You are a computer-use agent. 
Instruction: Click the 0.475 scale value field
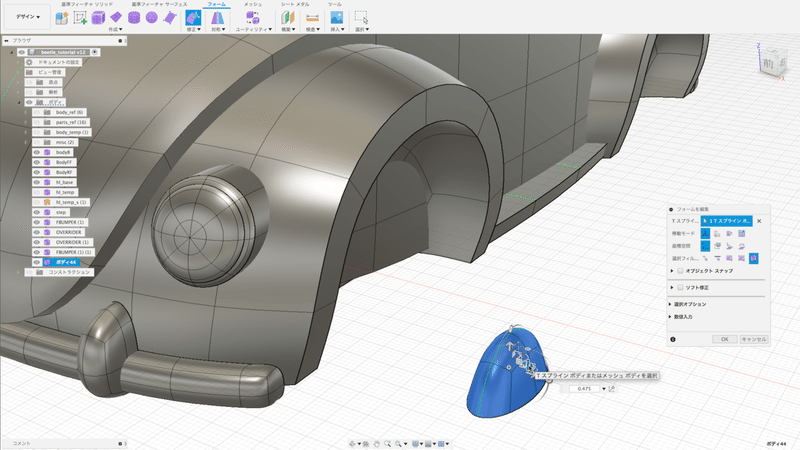pyautogui.click(x=584, y=389)
